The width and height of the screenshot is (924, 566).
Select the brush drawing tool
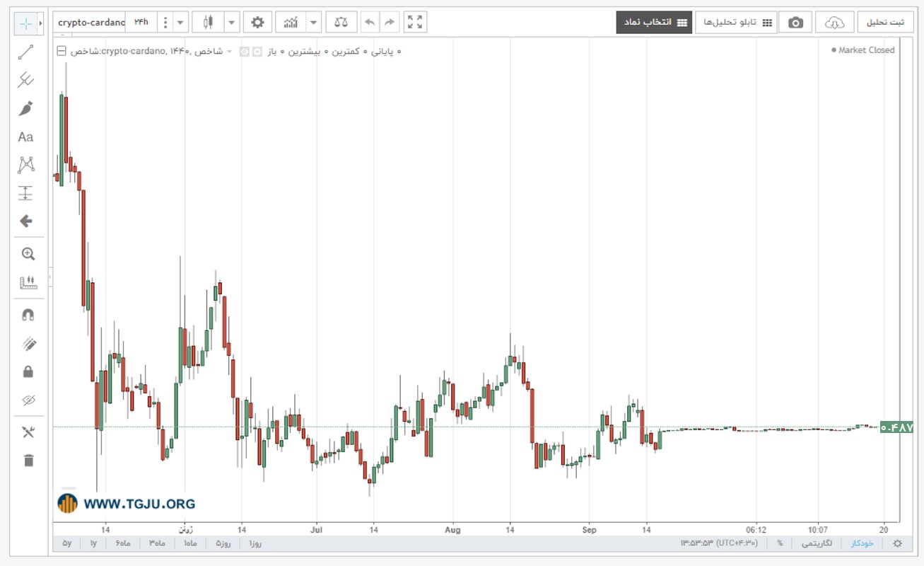coord(26,108)
